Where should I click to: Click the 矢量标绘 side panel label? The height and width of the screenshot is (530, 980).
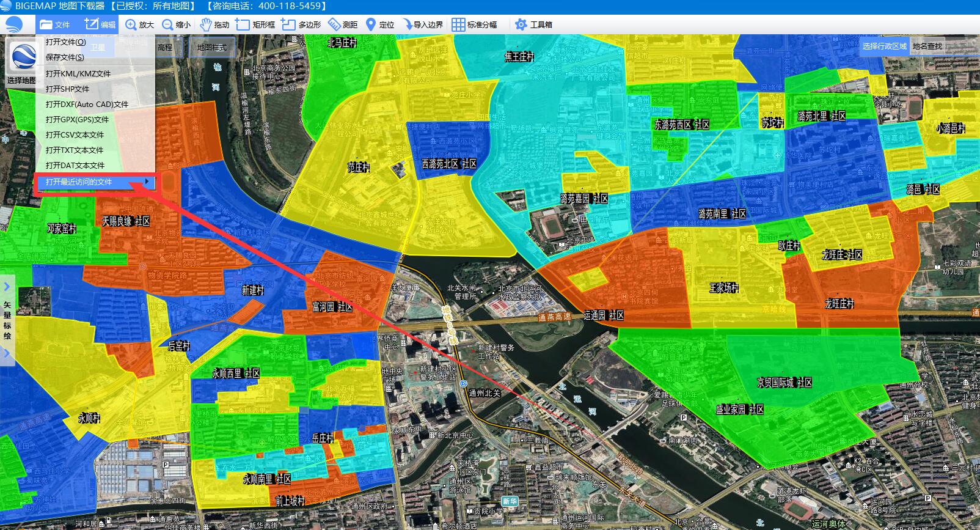(x=7, y=320)
